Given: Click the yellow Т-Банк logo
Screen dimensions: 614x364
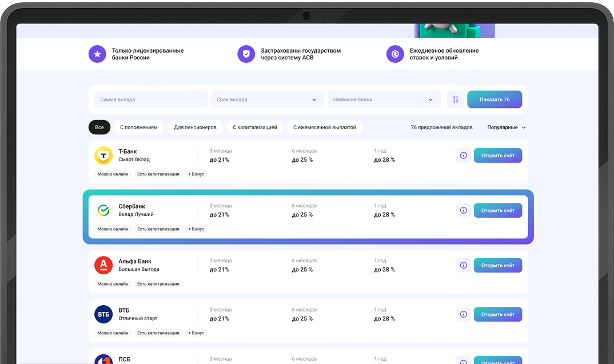Looking at the screenshot, I should click(103, 155).
